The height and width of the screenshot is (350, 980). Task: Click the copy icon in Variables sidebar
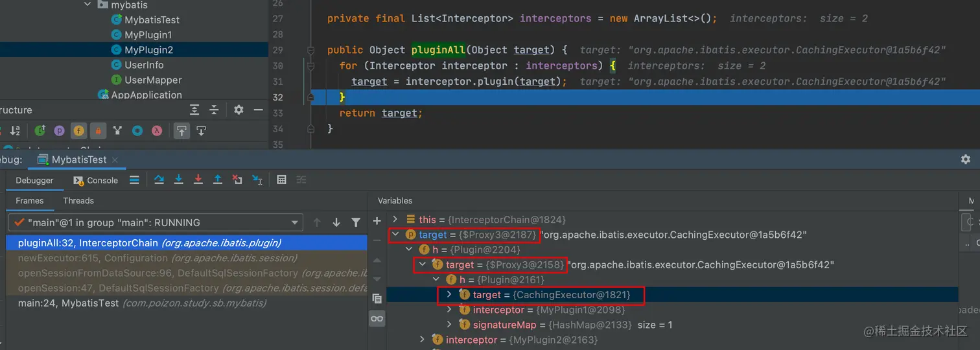377,298
